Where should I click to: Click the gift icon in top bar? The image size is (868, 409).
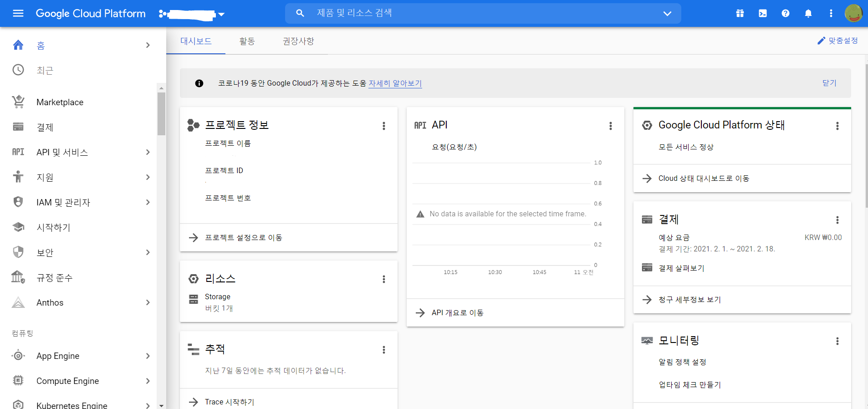[x=740, y=13]
